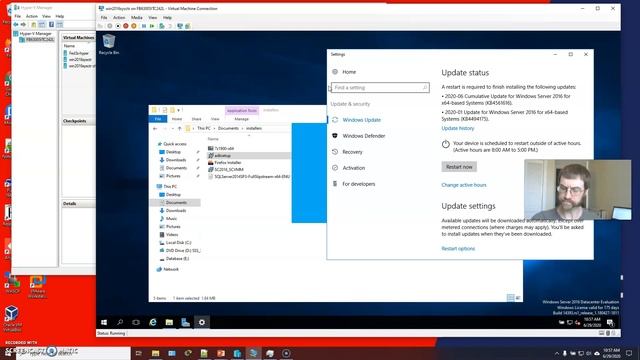Open the VM's notification center icon

click(x=610, y=323)
